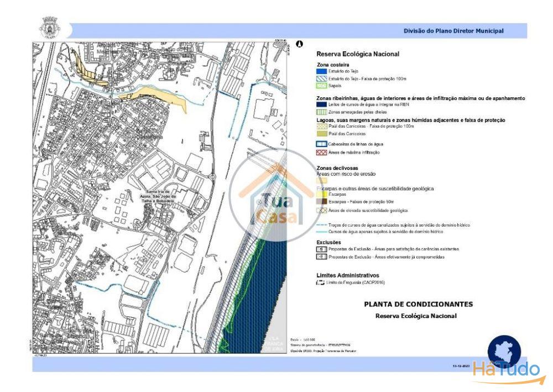Select the Áreas de elevada suscetibilidade geológica swatch
Screen dimensions: 553x392
click(322, 211)
